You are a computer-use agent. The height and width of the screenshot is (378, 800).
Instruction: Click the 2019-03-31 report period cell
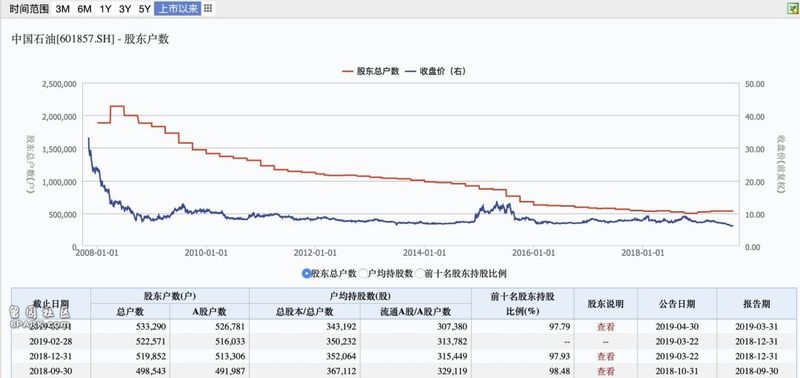[757, 326]
